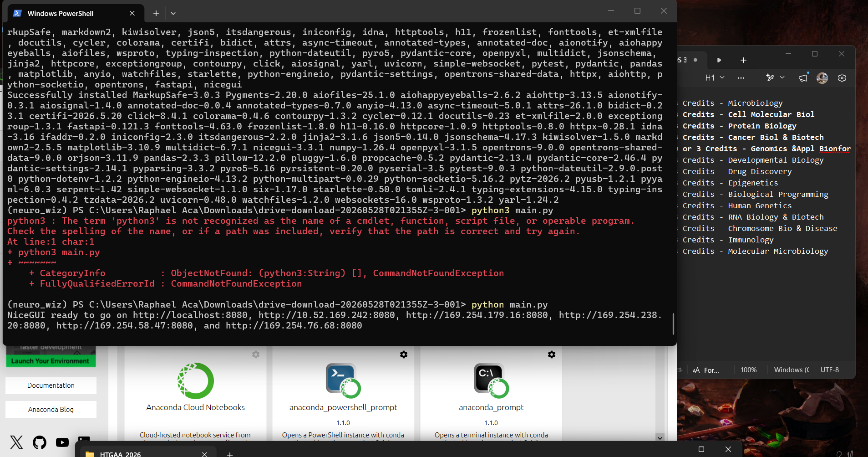
Task: Click the 'Credits - Molecular Microbiology' line
Action: [756, 252]
